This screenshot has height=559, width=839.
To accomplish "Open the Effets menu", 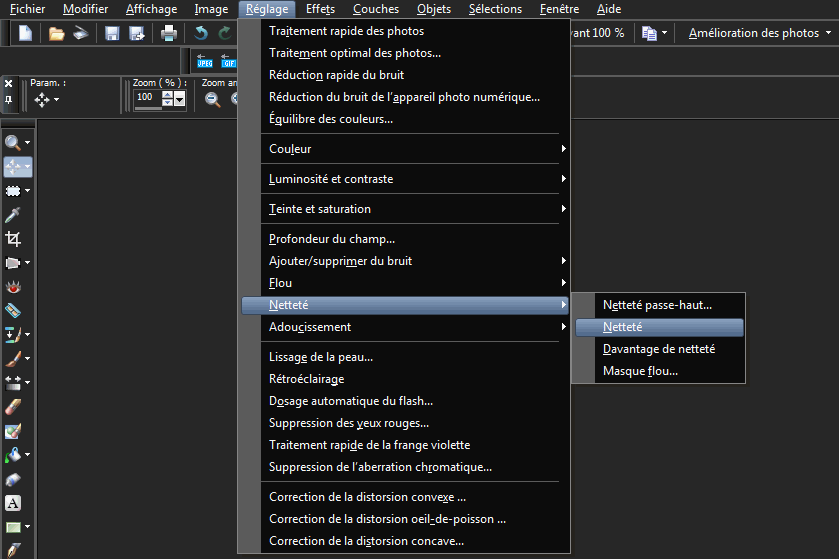I will coord(320,9).
